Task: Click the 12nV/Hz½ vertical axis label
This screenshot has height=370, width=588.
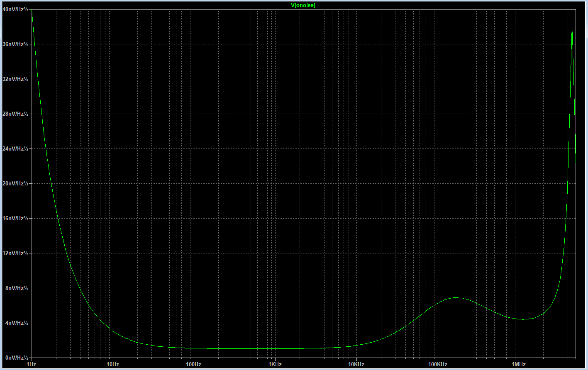Action: click(x=15, y=253)
